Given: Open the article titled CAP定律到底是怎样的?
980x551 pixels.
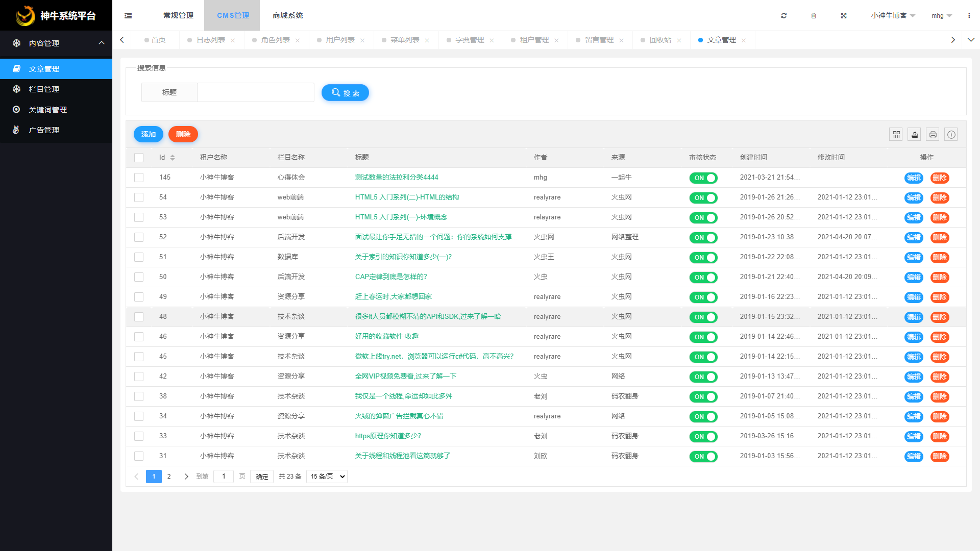Looking at the screenshot, I should pos(391,277).
